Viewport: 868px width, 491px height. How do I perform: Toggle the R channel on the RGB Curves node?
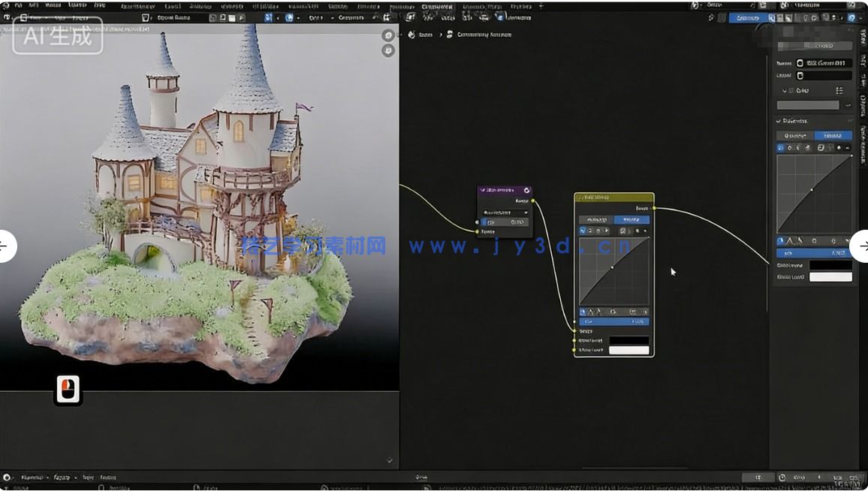pos(592,230)
